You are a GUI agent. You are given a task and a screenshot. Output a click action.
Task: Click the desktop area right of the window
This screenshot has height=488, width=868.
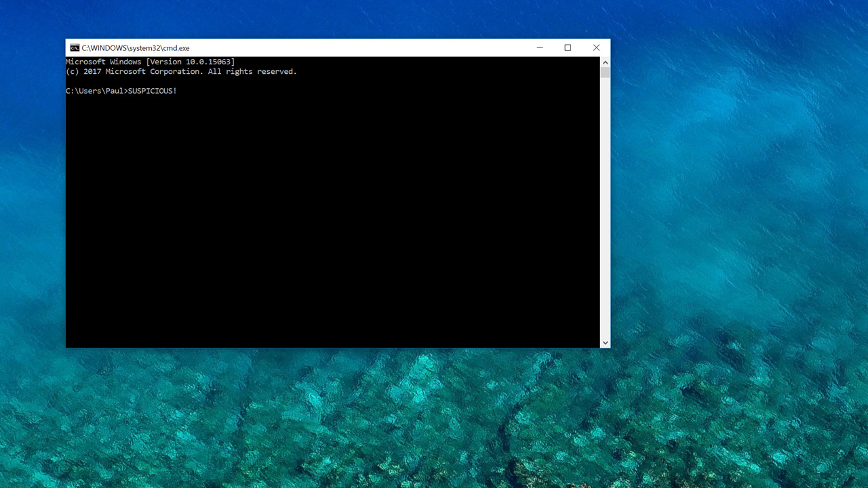coord(739,203)
